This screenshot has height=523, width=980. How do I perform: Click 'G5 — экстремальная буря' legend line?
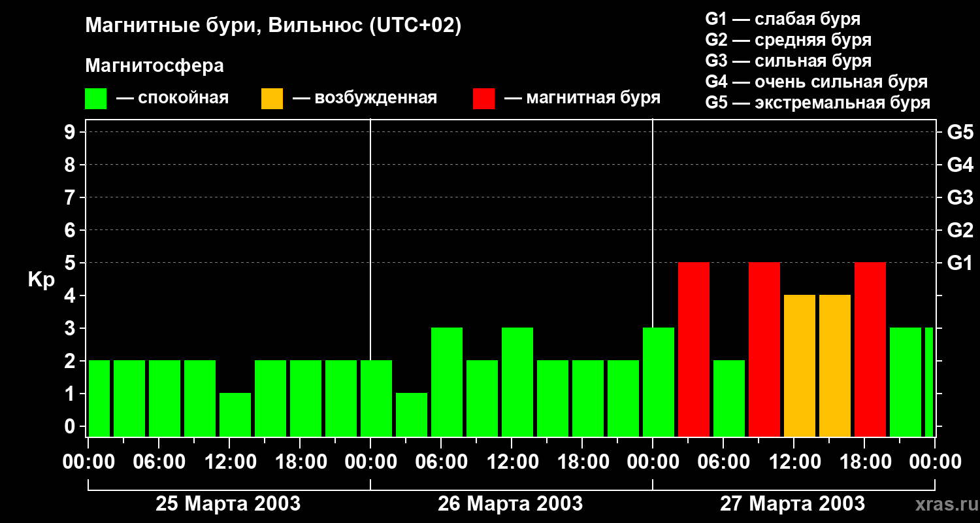pyautogui.click(x=818, y=103)
